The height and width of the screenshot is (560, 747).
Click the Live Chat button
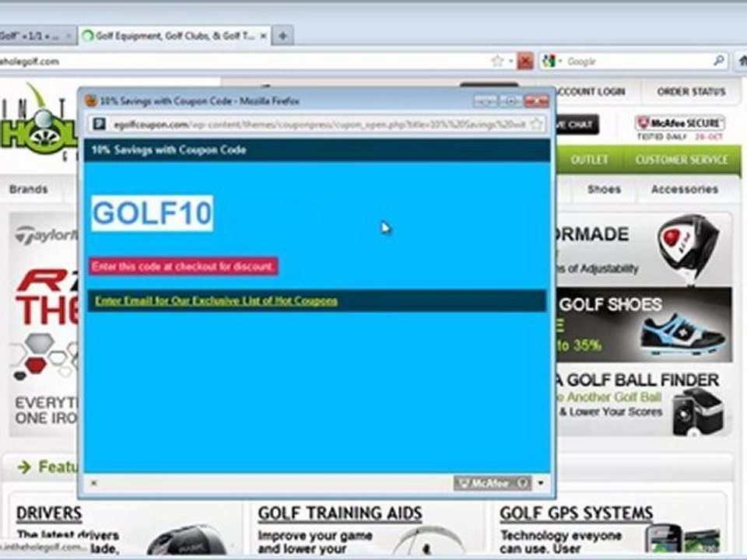click(577, 124)
